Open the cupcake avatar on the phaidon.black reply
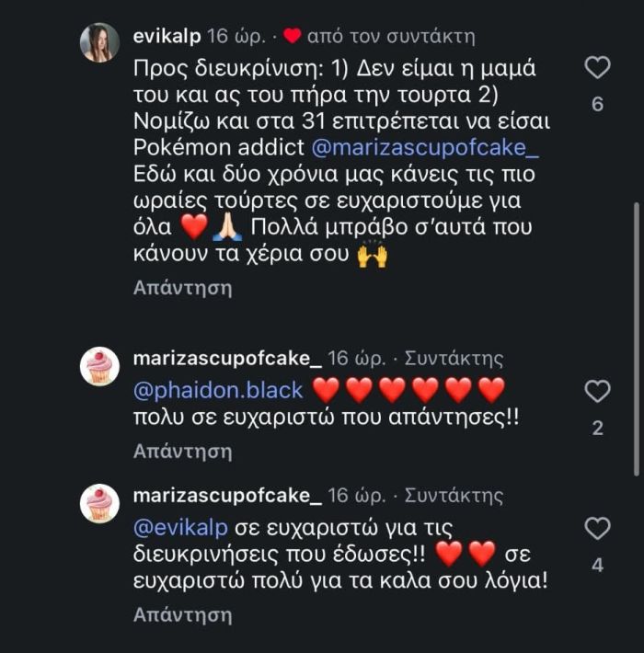 pyautogui.click(x=99, y=366)
